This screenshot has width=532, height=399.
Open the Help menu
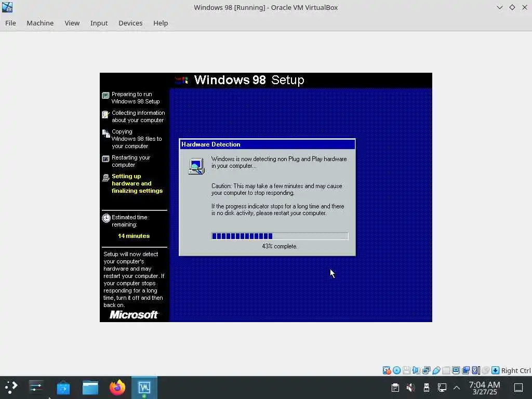161,23
